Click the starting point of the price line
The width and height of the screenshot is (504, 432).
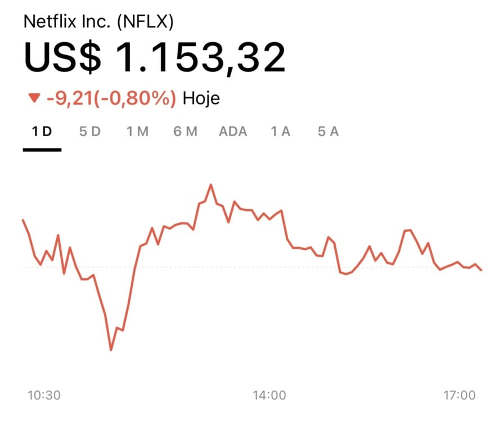coord(23,220)
